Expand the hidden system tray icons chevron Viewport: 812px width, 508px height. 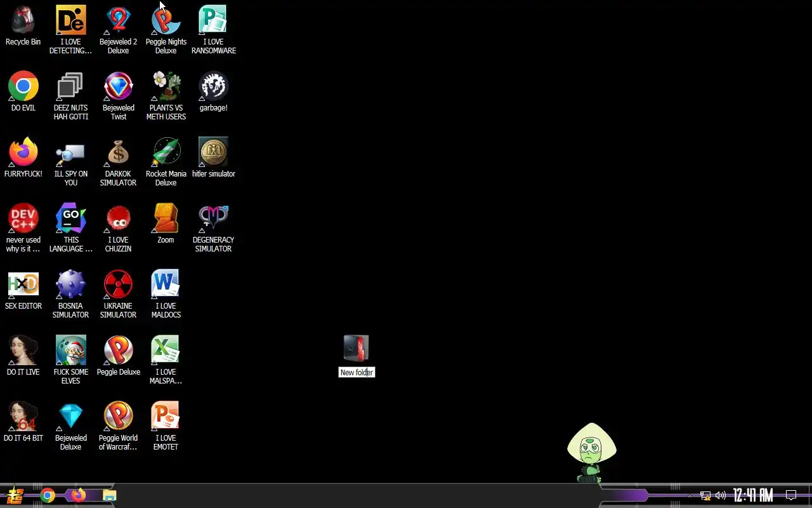(x=690, y=495)
